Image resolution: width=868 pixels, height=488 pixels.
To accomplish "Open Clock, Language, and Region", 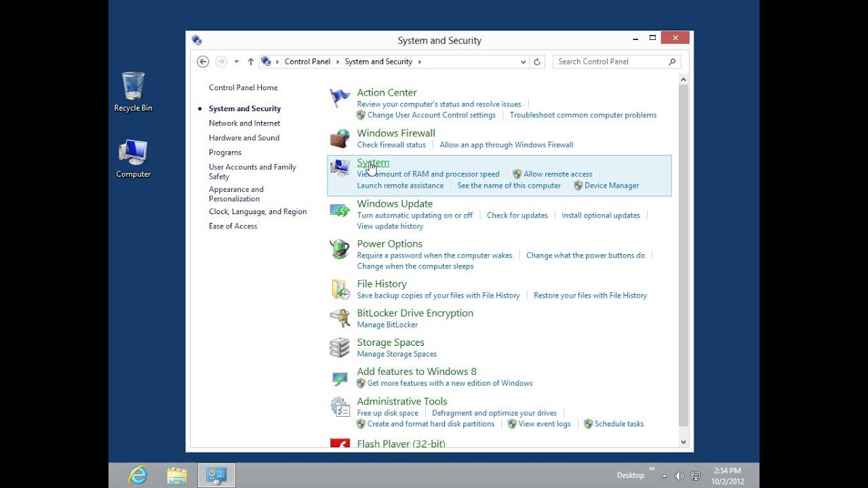I will [258, 211].
